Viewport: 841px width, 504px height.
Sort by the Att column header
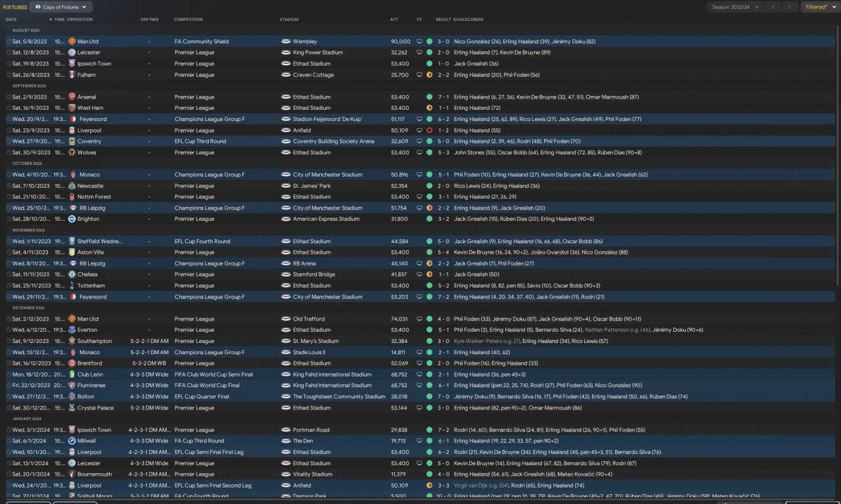coord(394,20)
